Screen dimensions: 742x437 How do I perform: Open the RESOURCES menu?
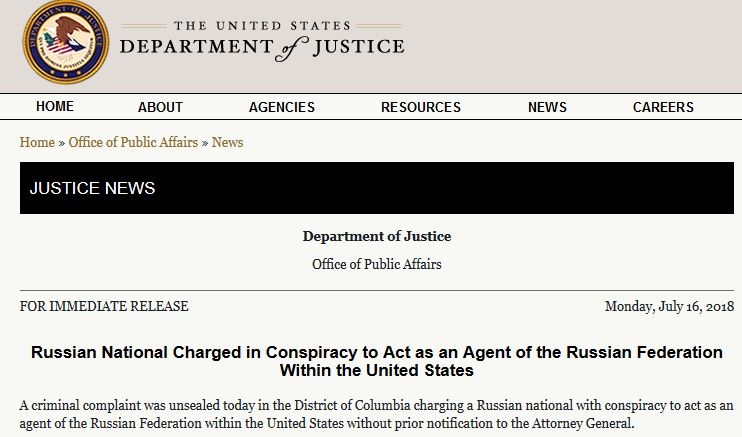coord(421,107)
